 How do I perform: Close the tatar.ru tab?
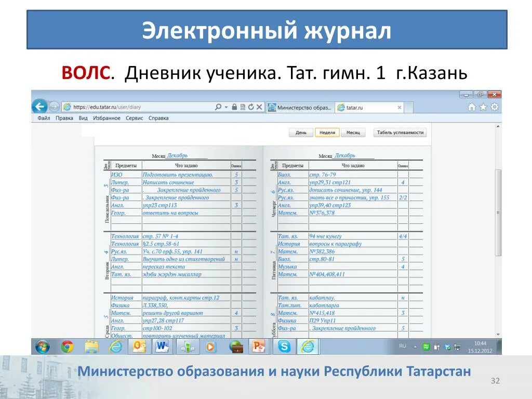point(400,108)
